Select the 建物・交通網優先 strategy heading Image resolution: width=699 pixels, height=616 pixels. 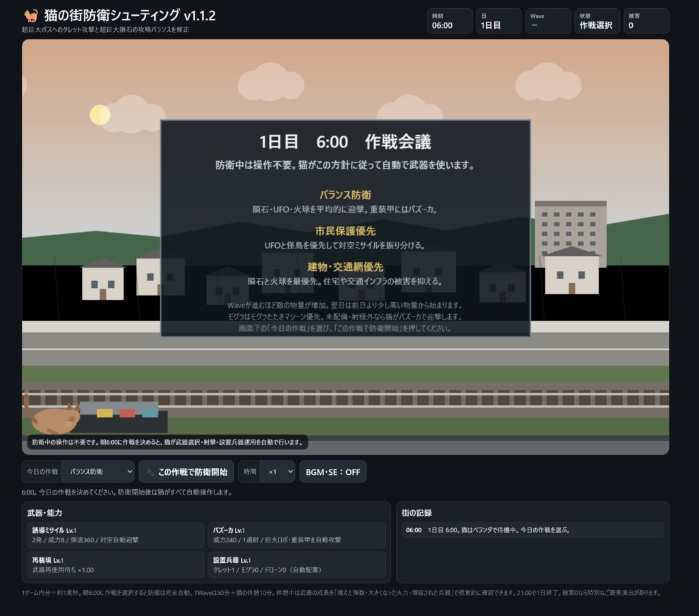[345, 267]
